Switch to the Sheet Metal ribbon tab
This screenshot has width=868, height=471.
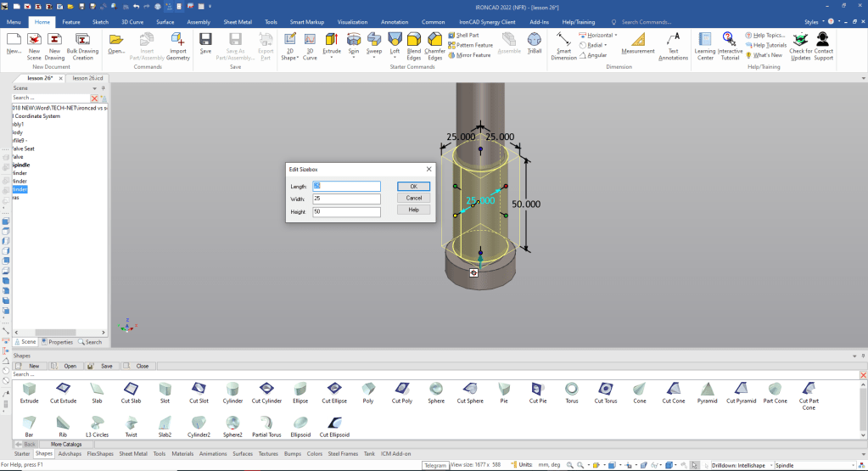237,21
